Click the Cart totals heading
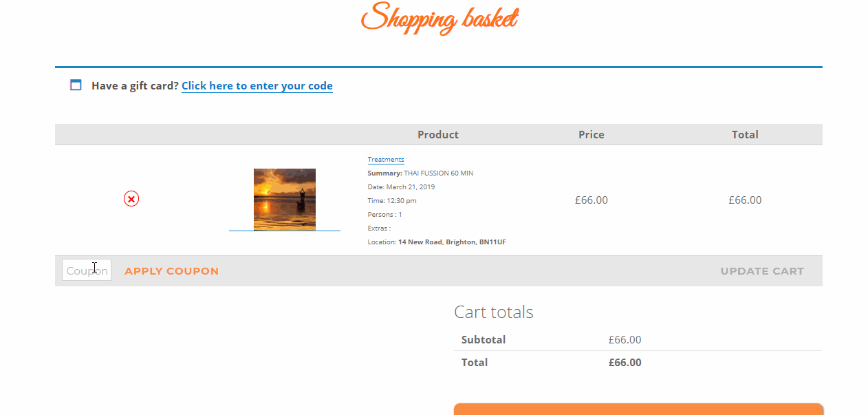 coord(494,312)
